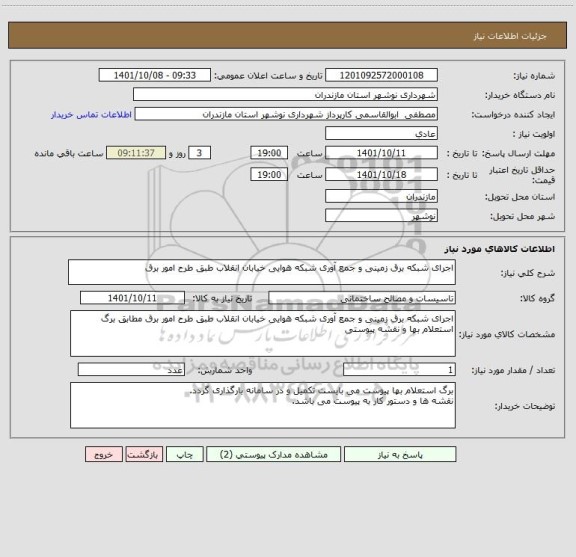Click the delivery province field مازندران

pyautogui.click(x=381, y=196)
